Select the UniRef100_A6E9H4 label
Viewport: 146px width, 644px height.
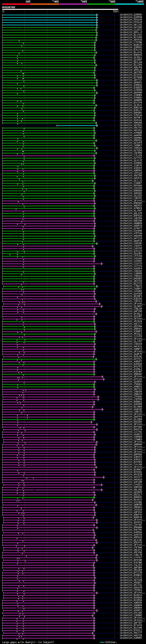point(131,236)
